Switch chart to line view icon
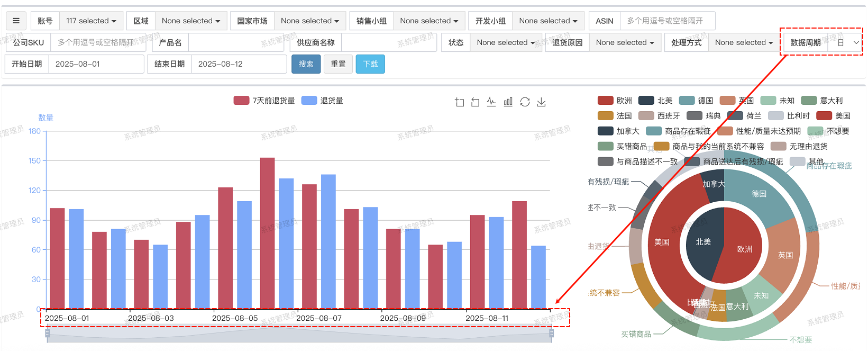This screenshot has height=351, width=868. pos(491,102)
